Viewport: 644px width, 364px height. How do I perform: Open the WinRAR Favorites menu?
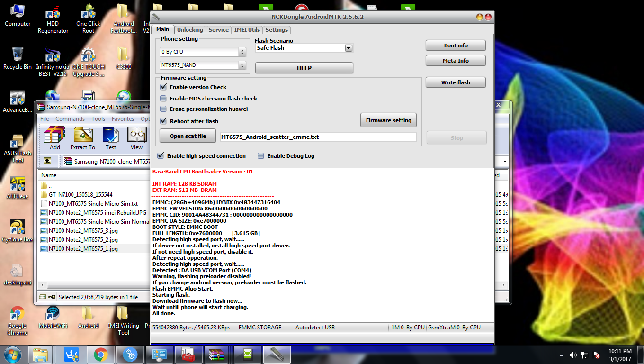tap(123, 119)
